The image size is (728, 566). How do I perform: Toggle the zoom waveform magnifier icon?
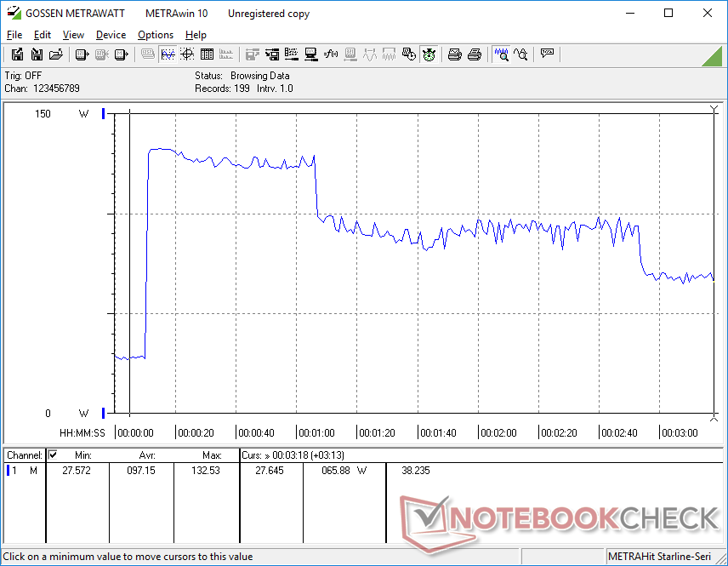click(x=501, y=54)
